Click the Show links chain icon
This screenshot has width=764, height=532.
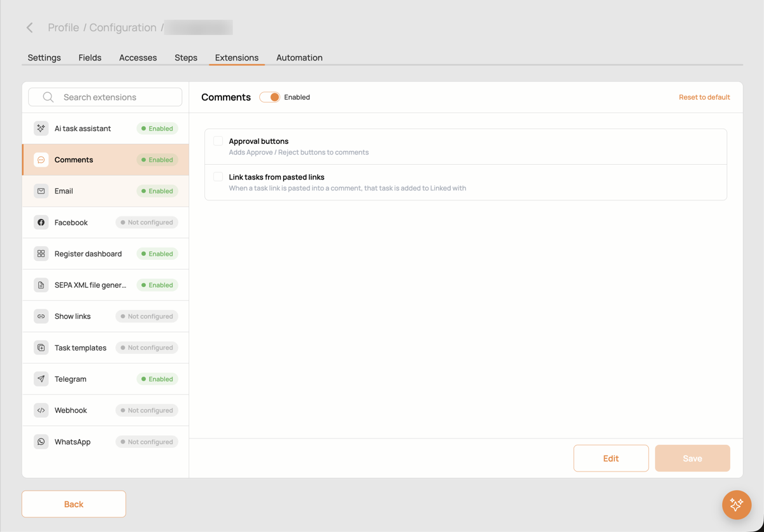click(x=41, y=316)
